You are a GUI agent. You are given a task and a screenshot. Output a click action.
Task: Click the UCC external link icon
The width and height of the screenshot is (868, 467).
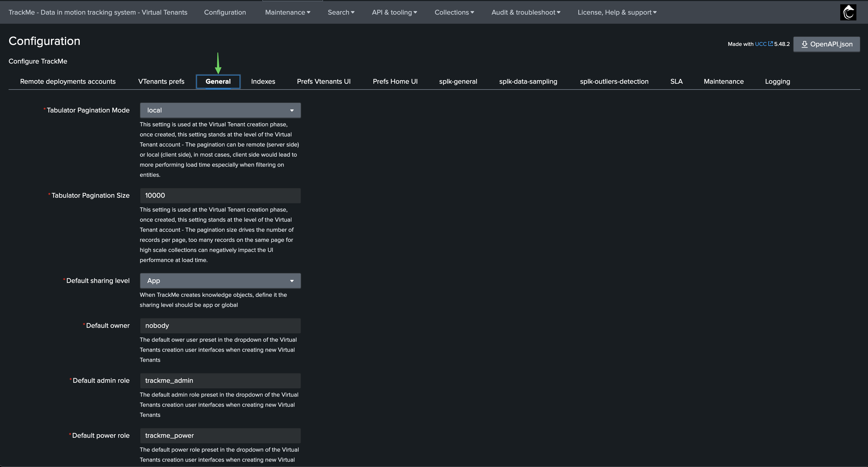[770, 44]
